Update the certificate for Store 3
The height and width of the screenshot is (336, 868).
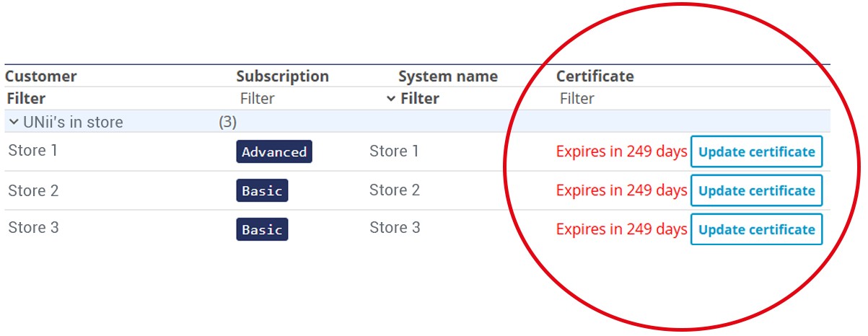756,230
